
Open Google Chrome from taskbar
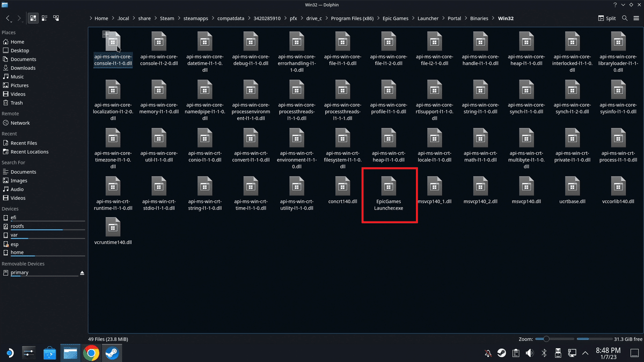click(91, 352)
